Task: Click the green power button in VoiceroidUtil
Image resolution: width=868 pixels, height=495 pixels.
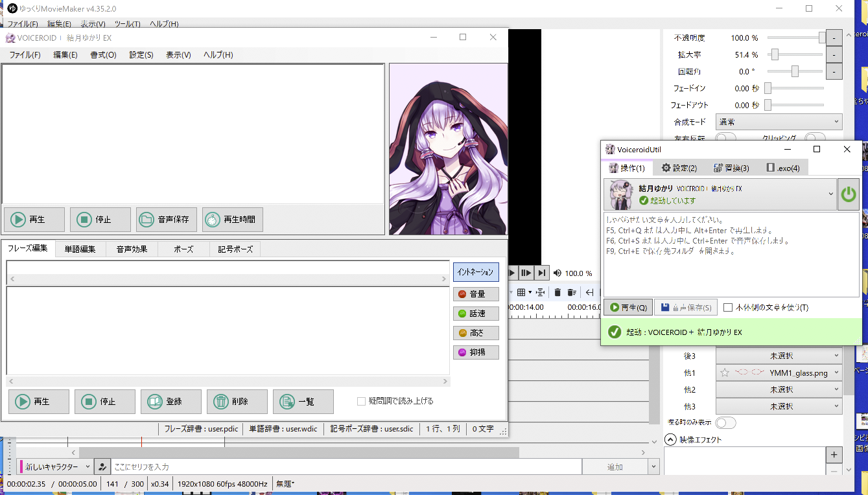Action: coord(848,194)
